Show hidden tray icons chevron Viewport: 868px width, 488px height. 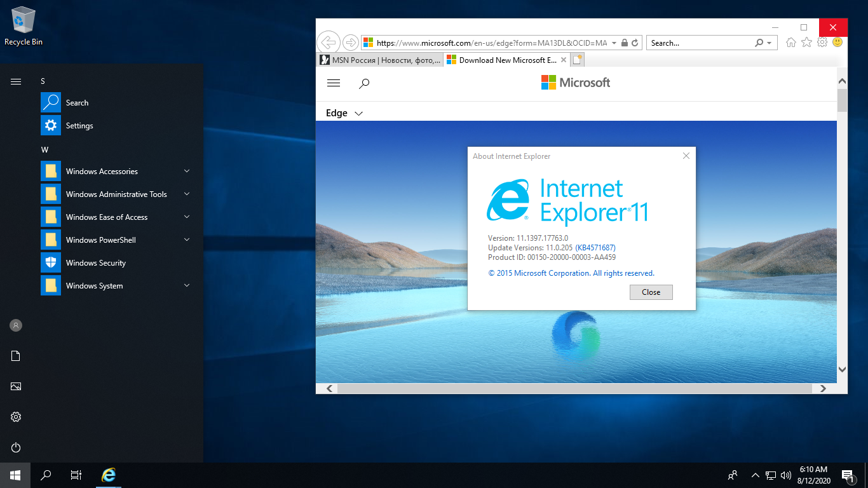pos(756,475)
